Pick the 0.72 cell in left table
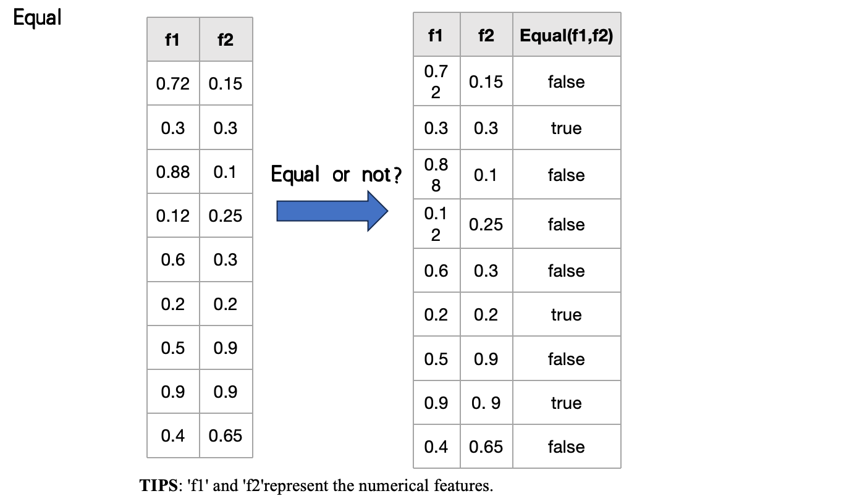 coord(173,84)
